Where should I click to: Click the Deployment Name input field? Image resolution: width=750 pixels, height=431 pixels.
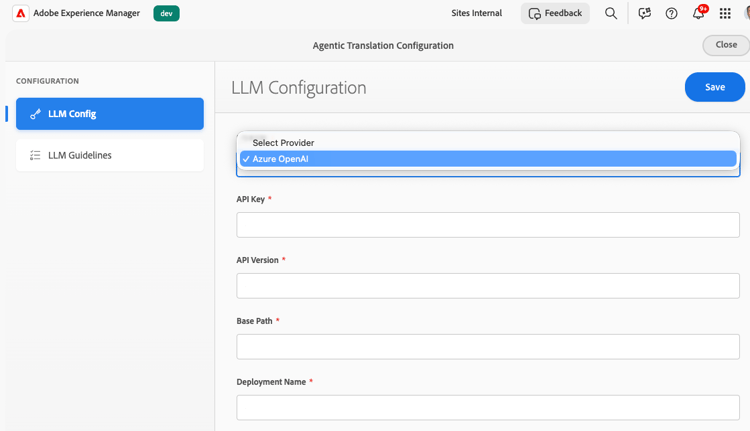point(488,408)
